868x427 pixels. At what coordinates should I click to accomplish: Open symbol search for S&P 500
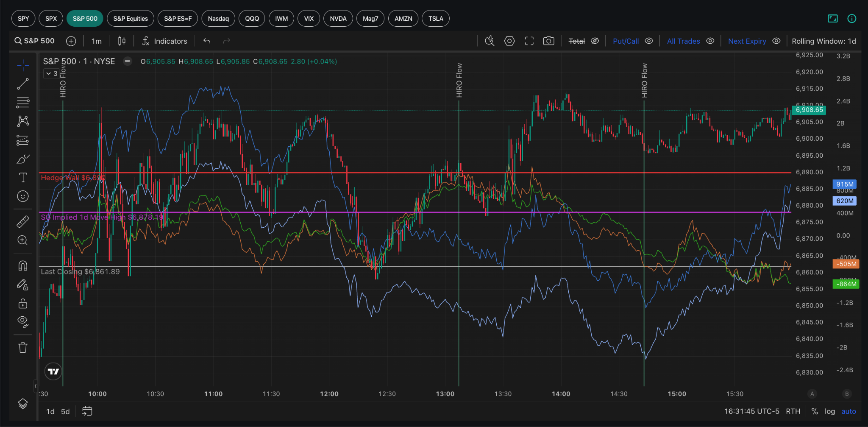tap(35, 41)
